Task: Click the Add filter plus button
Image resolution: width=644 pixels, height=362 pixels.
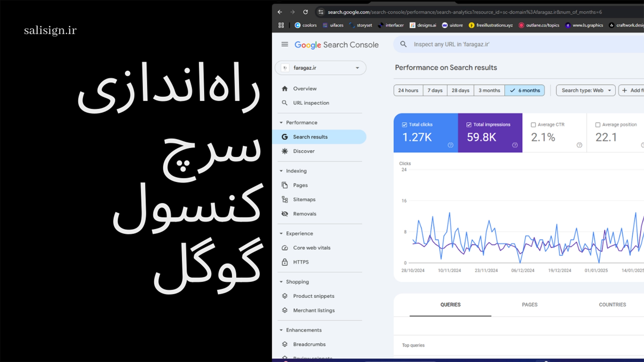Action: (631, 90)
